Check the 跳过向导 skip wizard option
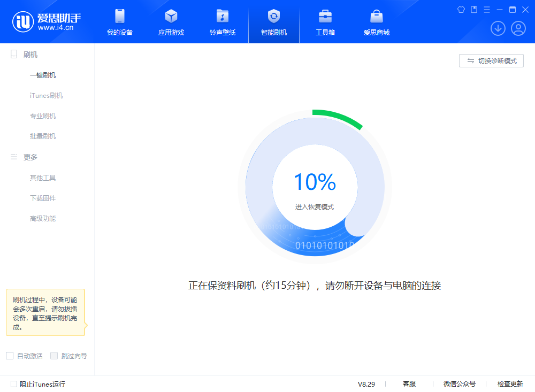535x392 pixels. (54, 355)
